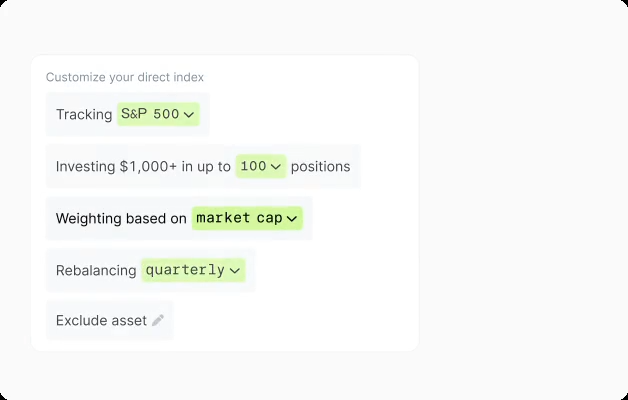
Task: Click the market cap highlighted text
Action: (239, 218)
